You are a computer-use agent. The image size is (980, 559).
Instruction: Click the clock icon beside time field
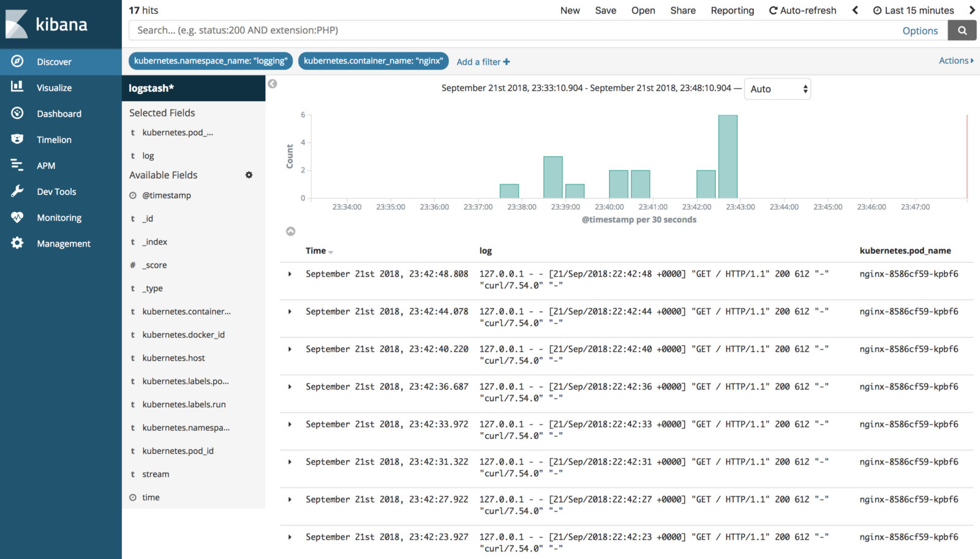(x=133, y=497)
